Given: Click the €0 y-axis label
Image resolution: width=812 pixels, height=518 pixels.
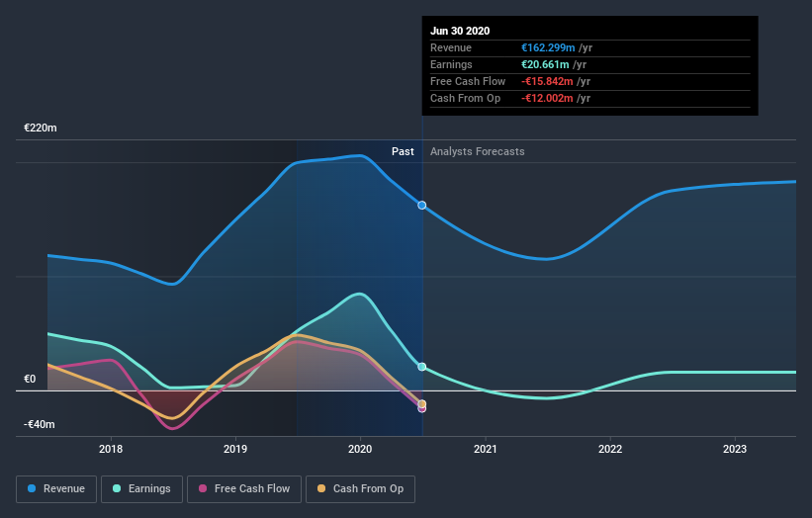Looking at the screenshot, I should pyautogui.click(x=30, y=380).
